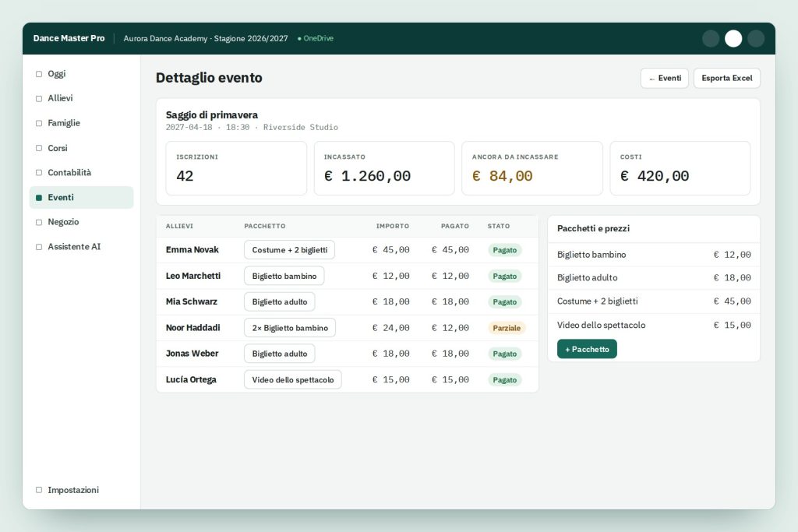Add a package with + Pacchetto
798x532 pixels.
(x=587, y=349)
